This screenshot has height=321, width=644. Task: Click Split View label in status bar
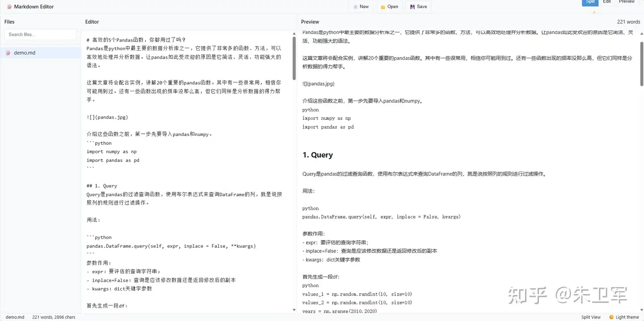(591, 317)
